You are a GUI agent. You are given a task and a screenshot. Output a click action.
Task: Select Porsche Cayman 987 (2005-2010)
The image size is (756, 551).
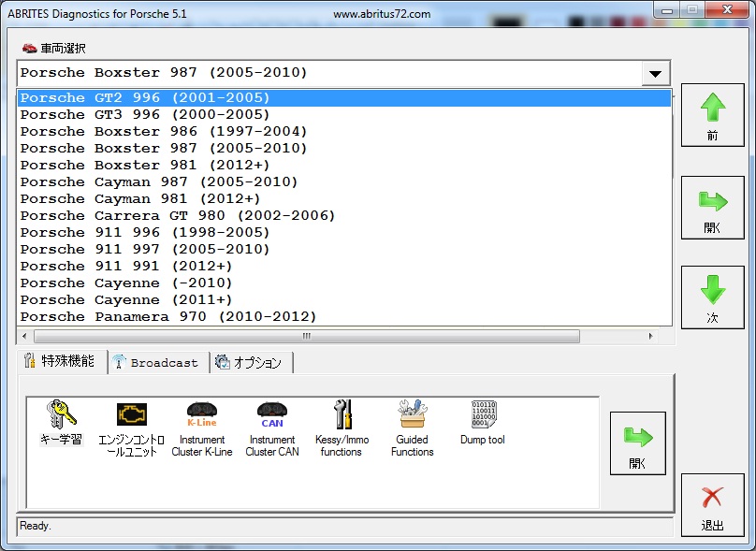pyautogui.click(x=344, y=182)
